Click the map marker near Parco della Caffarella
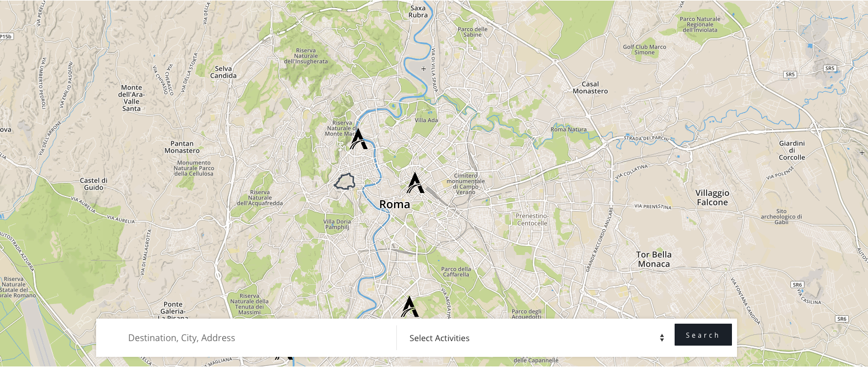The width and height of the screenshot is (868, 367). (410, 307)
